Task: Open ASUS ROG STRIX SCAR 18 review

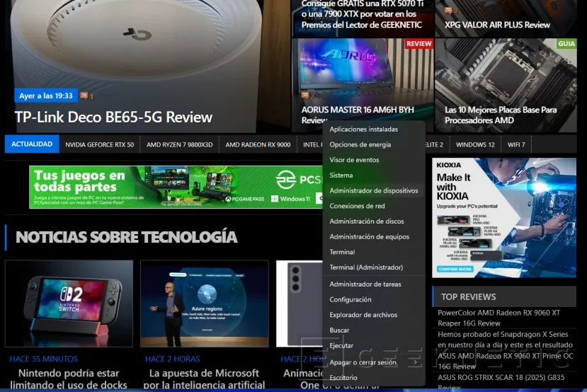Action: tap(501, 382)
